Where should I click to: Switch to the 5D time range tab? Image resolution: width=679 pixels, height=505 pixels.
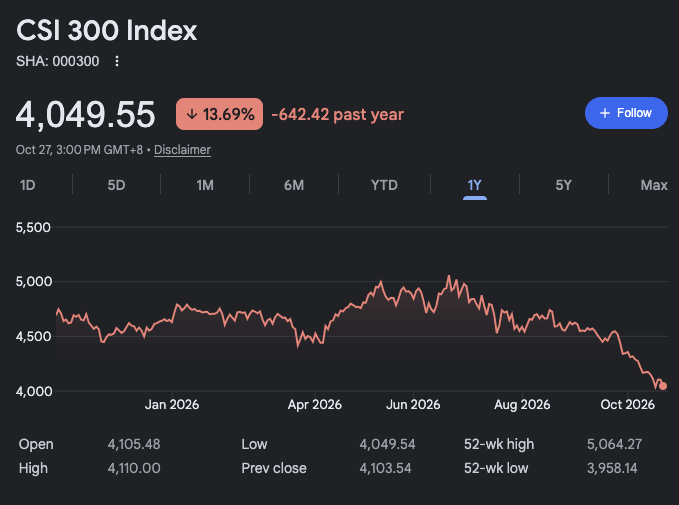click(x=116, y=185)
